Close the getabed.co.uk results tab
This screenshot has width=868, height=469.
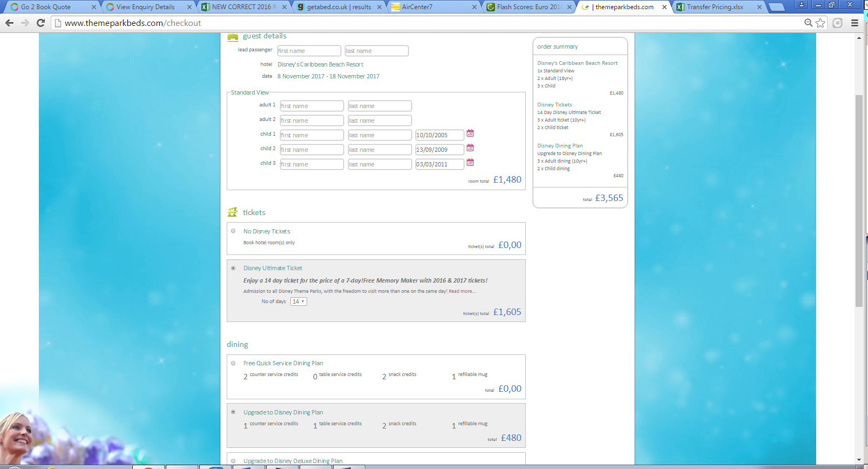pos(379,7)
